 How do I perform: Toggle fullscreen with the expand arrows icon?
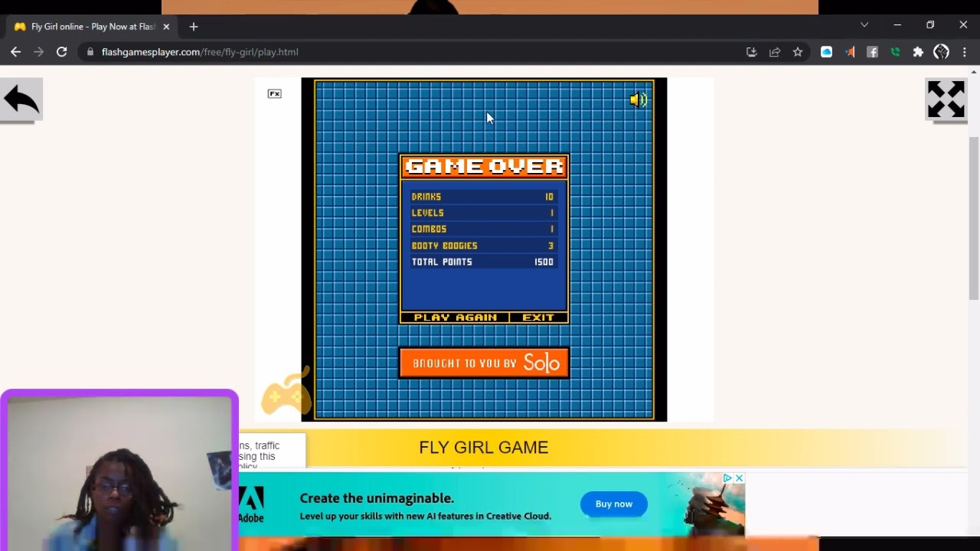click(x=946, y=99)
